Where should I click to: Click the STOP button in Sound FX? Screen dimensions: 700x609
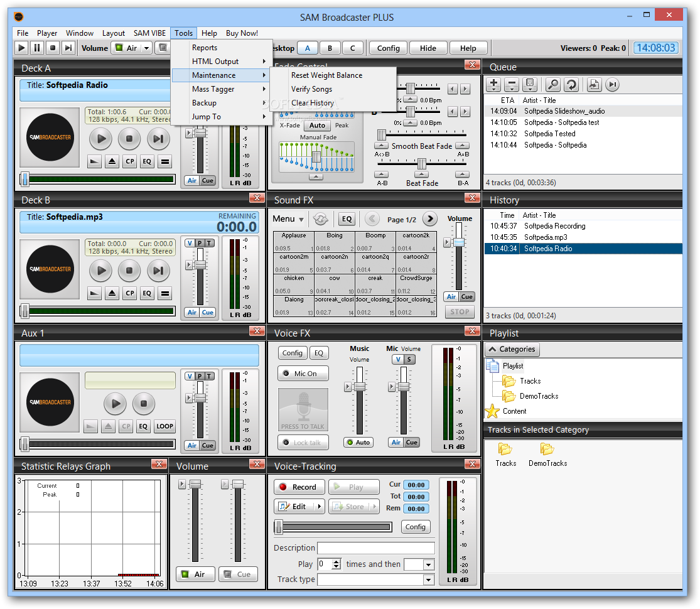coord(460,311)
